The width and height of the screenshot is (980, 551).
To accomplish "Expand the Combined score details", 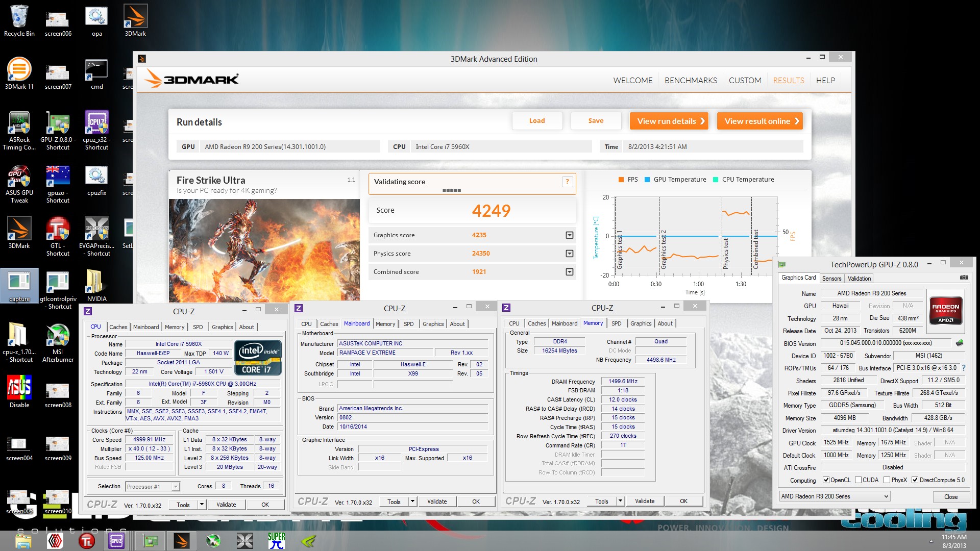I will [570, 272].
